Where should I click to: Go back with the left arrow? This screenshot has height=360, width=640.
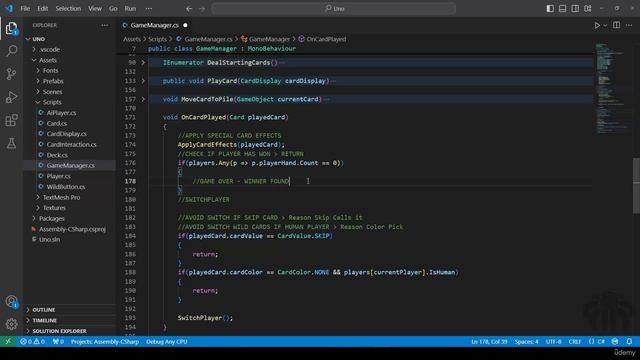[189, 8]
